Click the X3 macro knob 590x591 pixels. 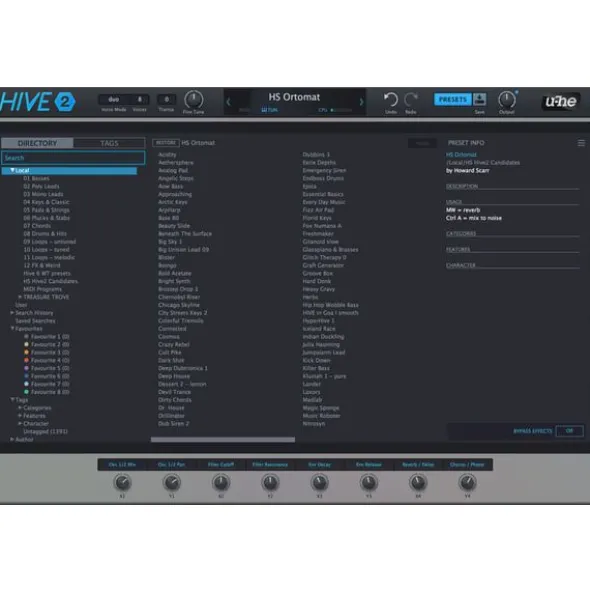coord(319,482)
